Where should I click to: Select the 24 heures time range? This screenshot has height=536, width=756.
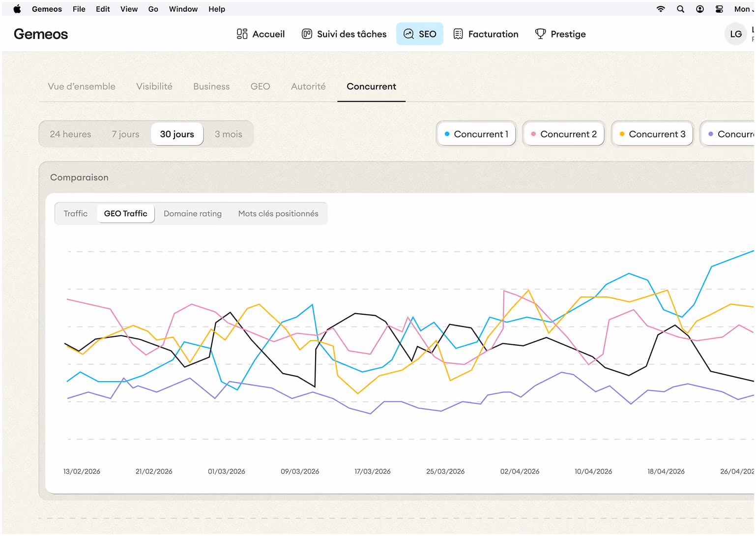(x=70, y=134)
